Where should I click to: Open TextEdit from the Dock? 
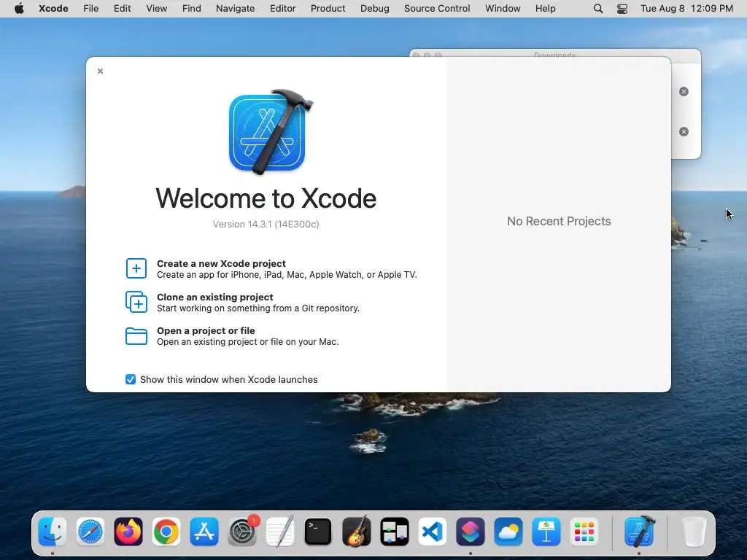[280, 532]
